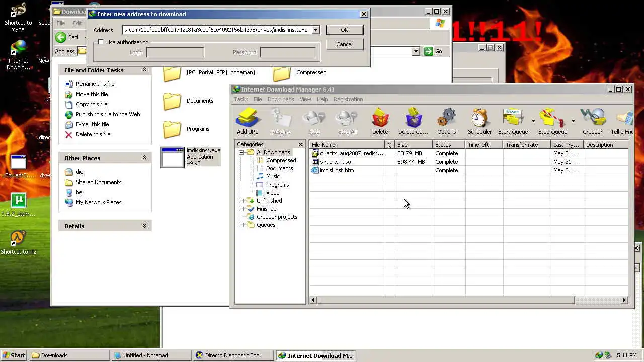Switch to Untitled - Notepad taskbar item

pyautogui.click(x=151, y=355)
